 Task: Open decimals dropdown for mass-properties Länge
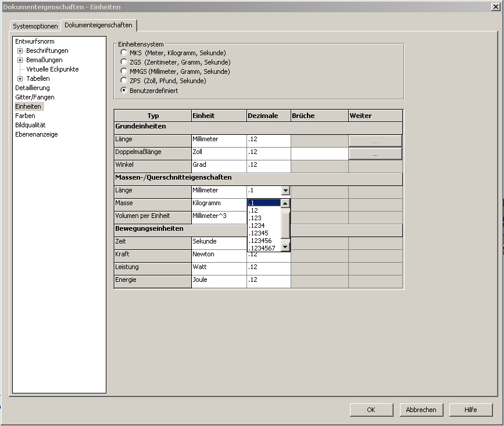point(285,191)
